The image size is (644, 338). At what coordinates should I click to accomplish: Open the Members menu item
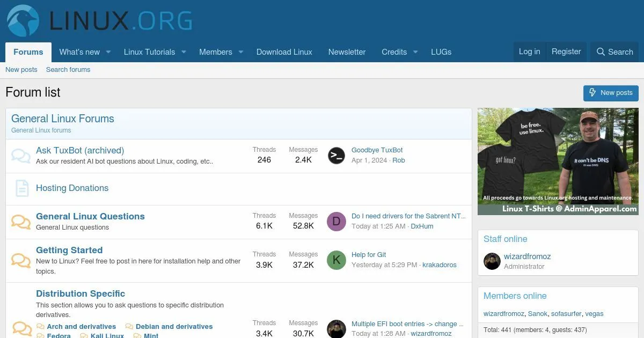tap(216, 52)
